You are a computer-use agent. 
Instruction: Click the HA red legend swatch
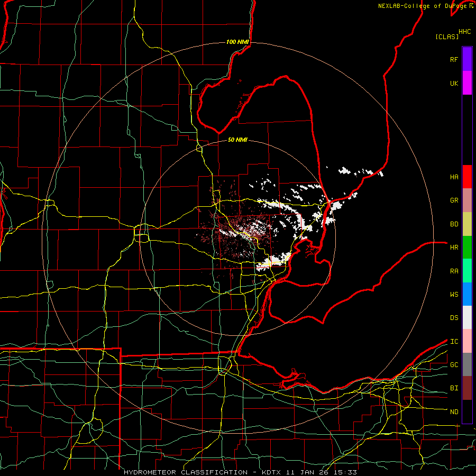coord(467,177)
